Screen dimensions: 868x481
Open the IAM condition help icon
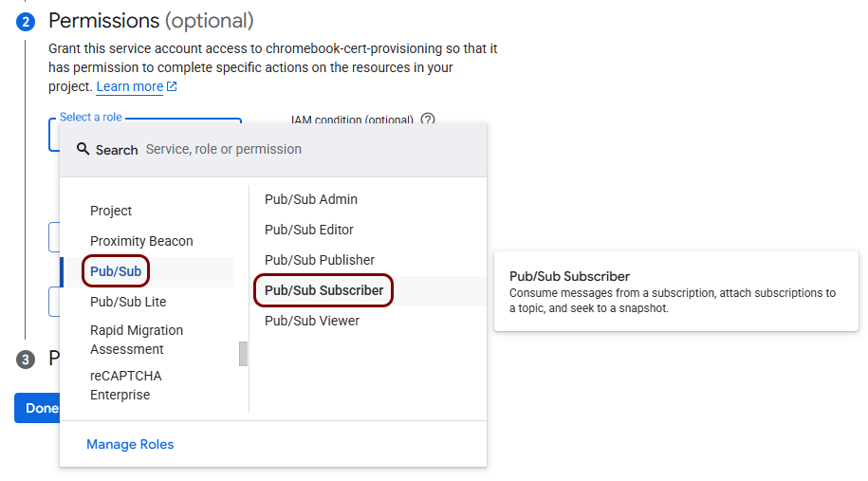point(427,119)
